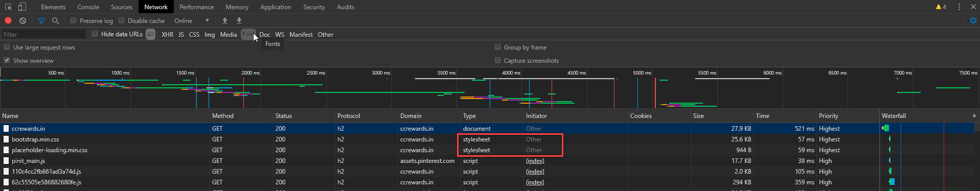Open the DevTools three-dot menu
The image size is (980, 191).
click(959, 7)
